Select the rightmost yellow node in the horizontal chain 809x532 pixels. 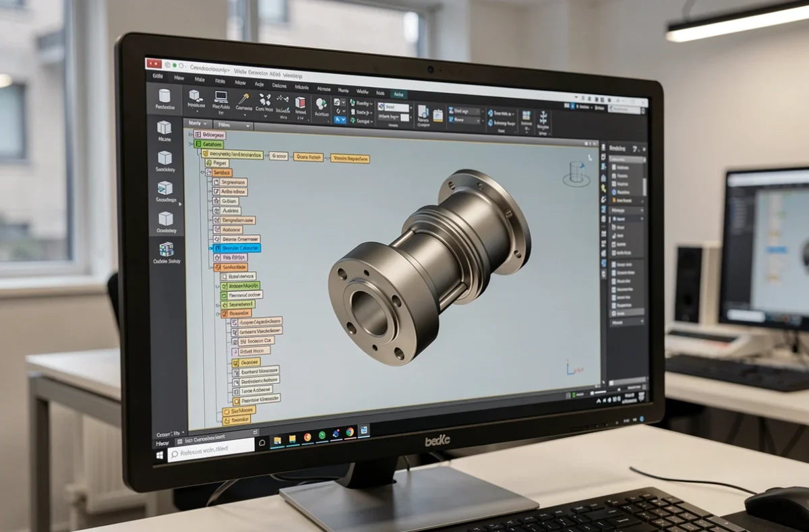tap(350, 159)
